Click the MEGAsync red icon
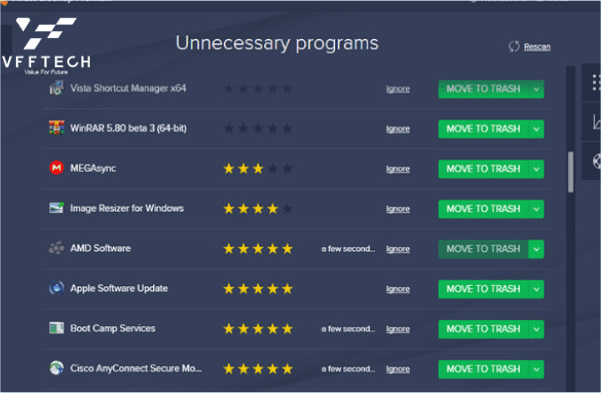The image size is (601, 393). tap(56, 168)
